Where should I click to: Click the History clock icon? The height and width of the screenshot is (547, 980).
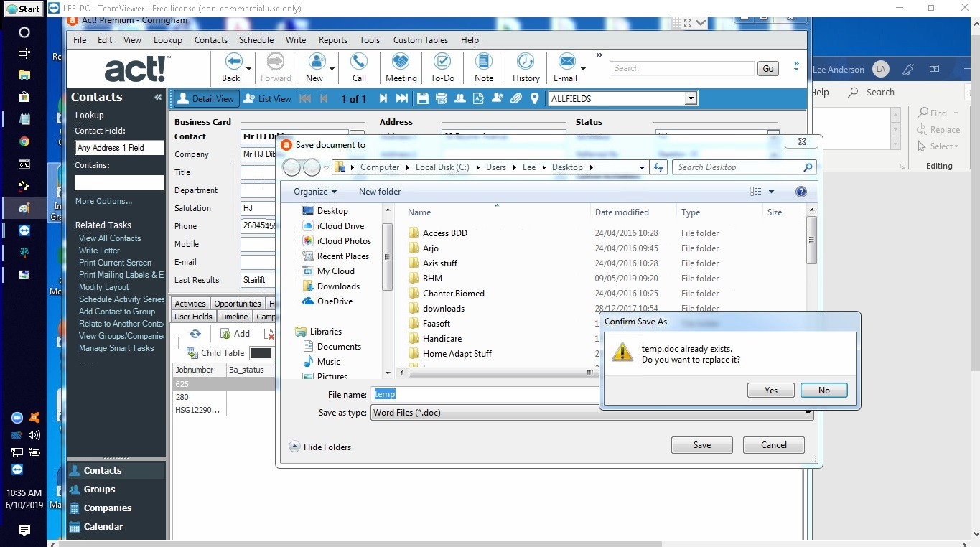pyautogui.click(x=526, y=62)
